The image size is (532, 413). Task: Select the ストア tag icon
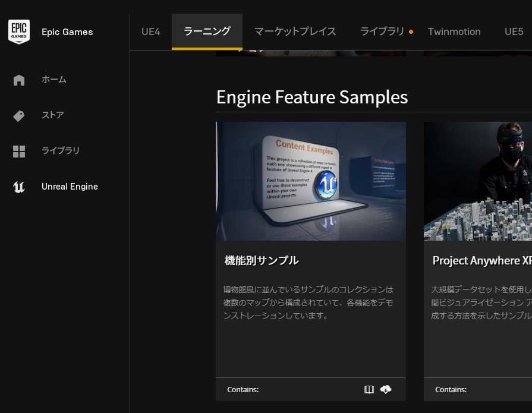click(19, 116)
